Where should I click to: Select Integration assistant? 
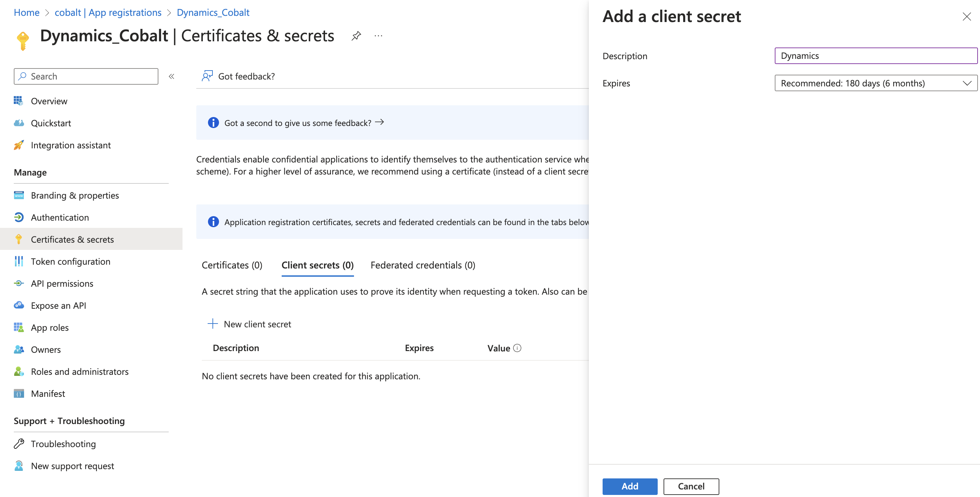point(71,145)
